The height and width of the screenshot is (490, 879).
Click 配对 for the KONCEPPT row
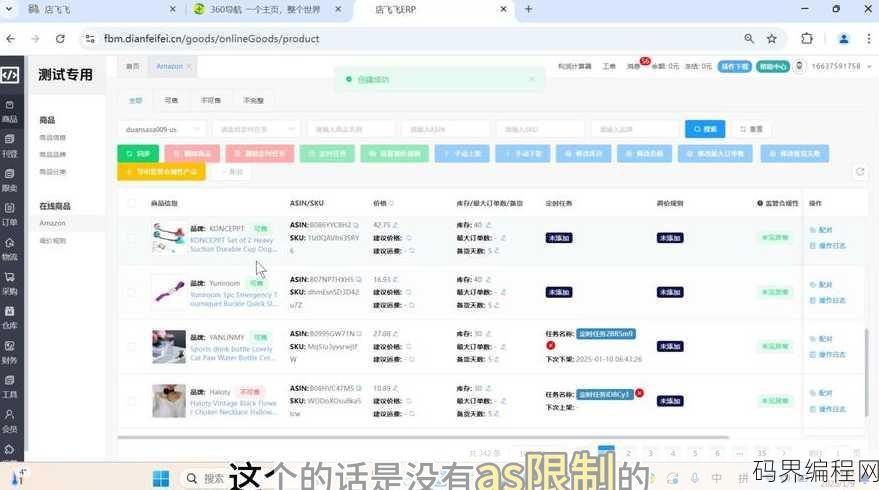point(822,230)
